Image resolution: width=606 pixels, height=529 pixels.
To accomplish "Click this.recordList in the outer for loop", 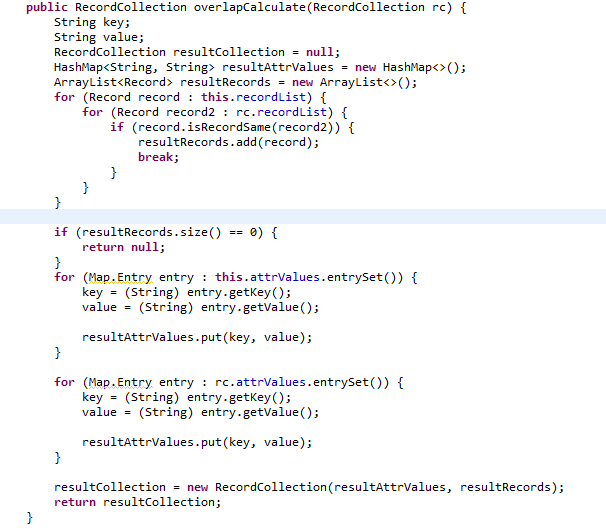I will (254, 97).
